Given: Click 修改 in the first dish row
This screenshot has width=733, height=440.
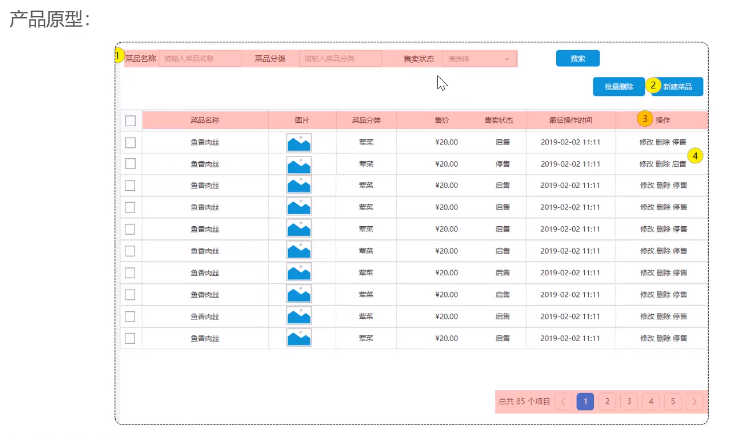Looking at the screenshot, I should pyautogui.click(x=646, y=142).
